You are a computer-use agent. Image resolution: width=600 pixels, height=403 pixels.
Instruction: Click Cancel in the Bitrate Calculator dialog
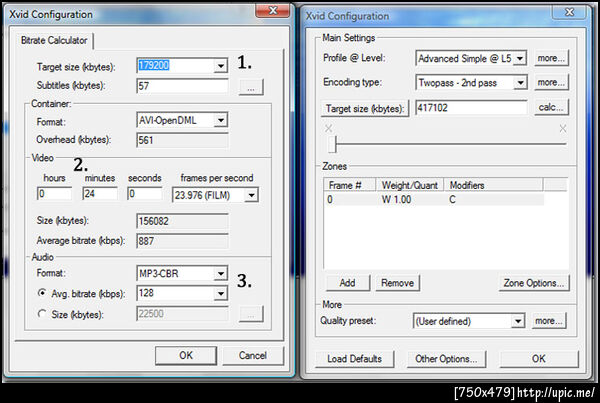point(253,356)
